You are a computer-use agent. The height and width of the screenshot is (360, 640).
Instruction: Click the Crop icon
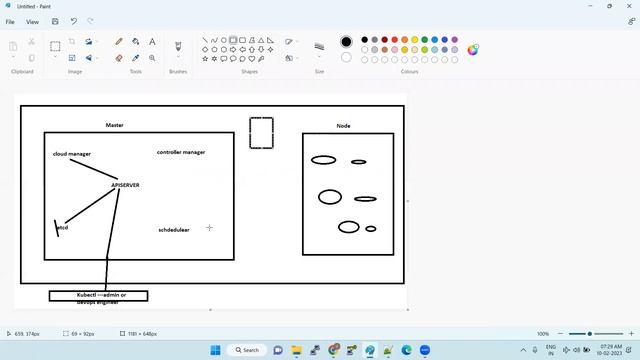72,42
